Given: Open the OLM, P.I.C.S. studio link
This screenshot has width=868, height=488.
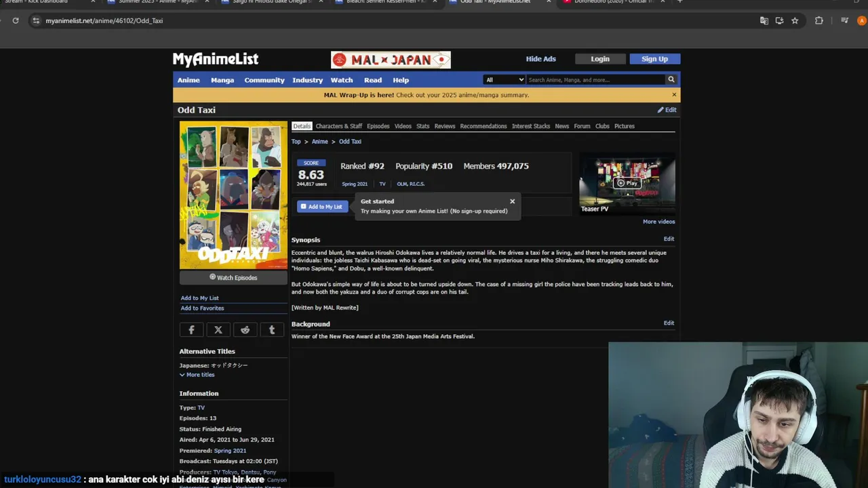Looking at the screenshot, I should 410,184.
